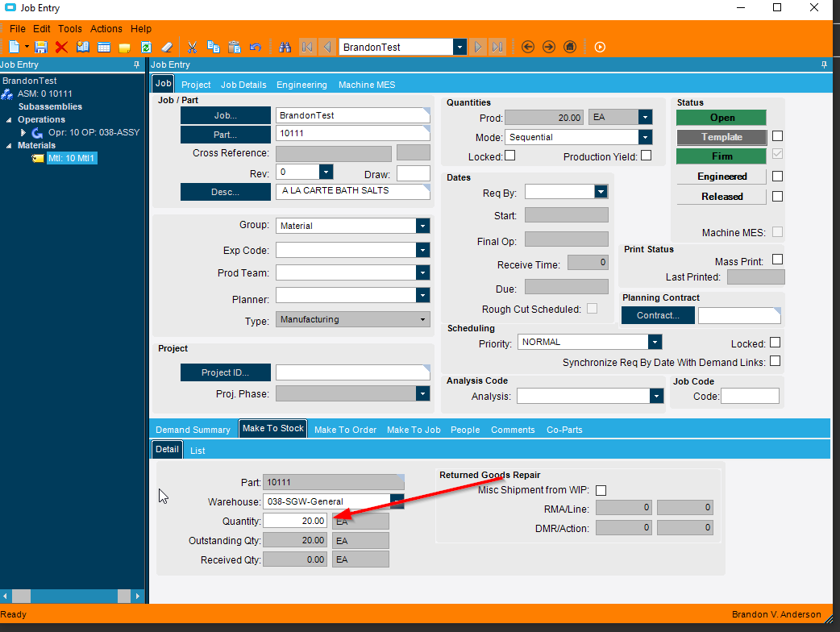Viewport: 840px width, 632px height.
Task: Click the circular Forward arrow icon
Action: pyautogui.click(x=548, y=47)
